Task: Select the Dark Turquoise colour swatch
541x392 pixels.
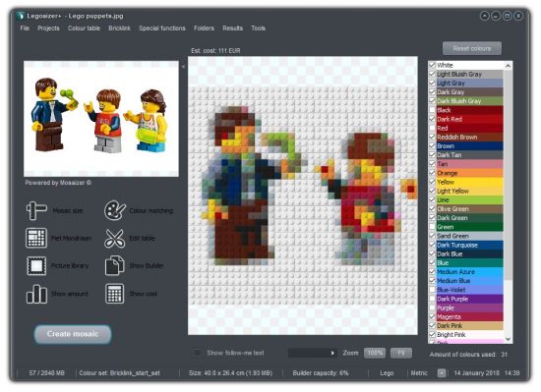Action: pyautogui.click(x=469, y=245)
